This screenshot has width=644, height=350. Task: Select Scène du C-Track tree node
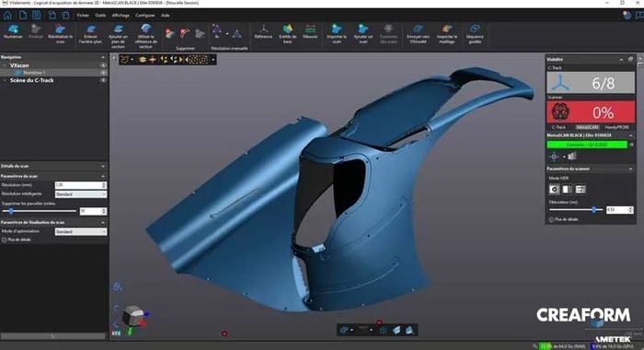click(x=31, y=80)
